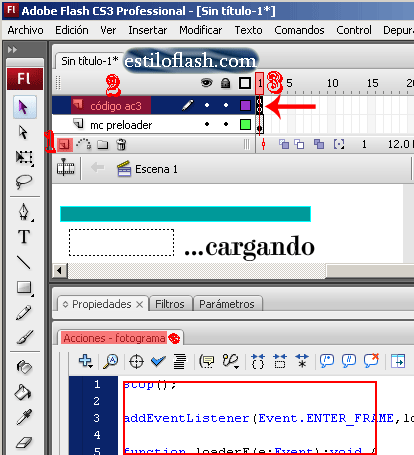
Task: Click the timeline hide/show icon
Action: point(66,167)
